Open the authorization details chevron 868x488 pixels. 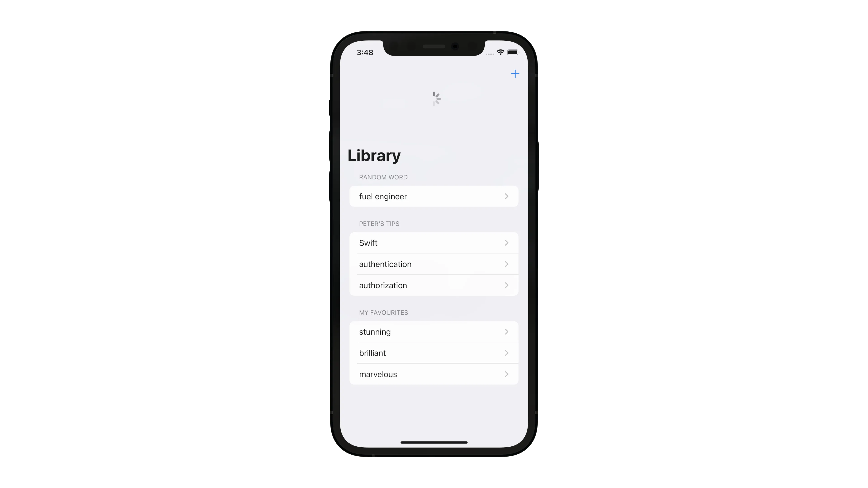[506, 285]
